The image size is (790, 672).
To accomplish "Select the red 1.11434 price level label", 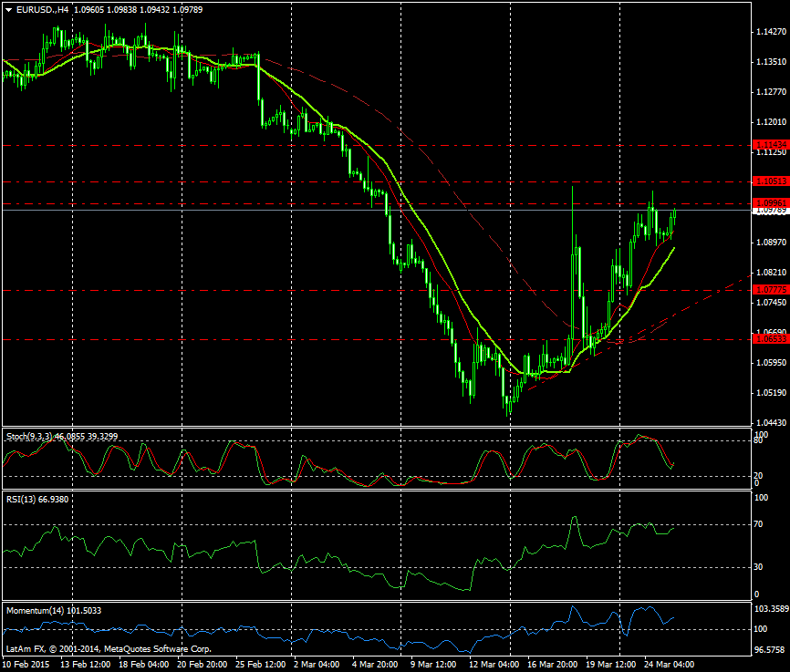I will click(771, 145).
